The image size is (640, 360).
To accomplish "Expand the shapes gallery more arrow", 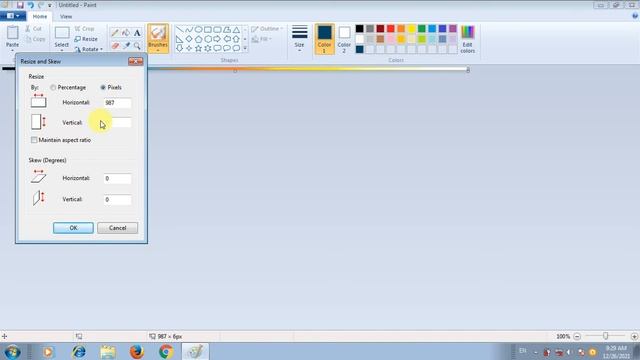I will tap(245, 49).
